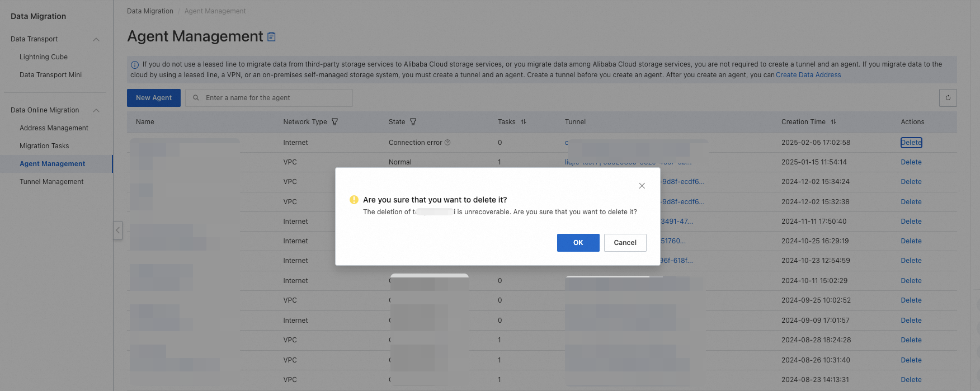The width and height of the screenshot is (980, 391).
Task: Click the document icon beside Agent Management title
Action: [271, 37]
